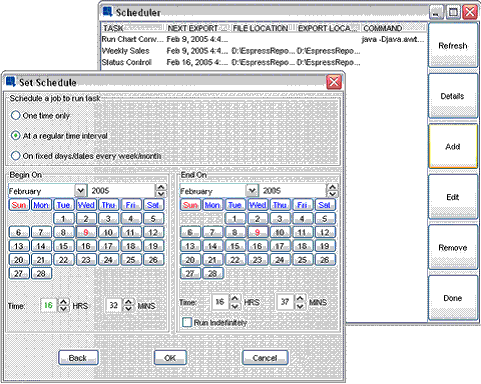The width and height of the screenshot is (481, 384).
Task: Pick day 16 in Begin On calendar
Action: click(x=86, y=246)
